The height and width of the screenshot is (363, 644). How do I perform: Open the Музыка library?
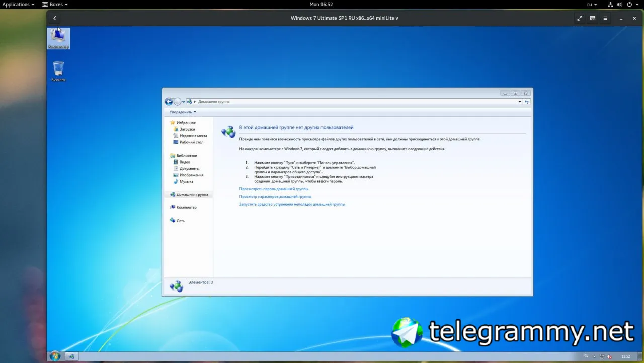186,181
